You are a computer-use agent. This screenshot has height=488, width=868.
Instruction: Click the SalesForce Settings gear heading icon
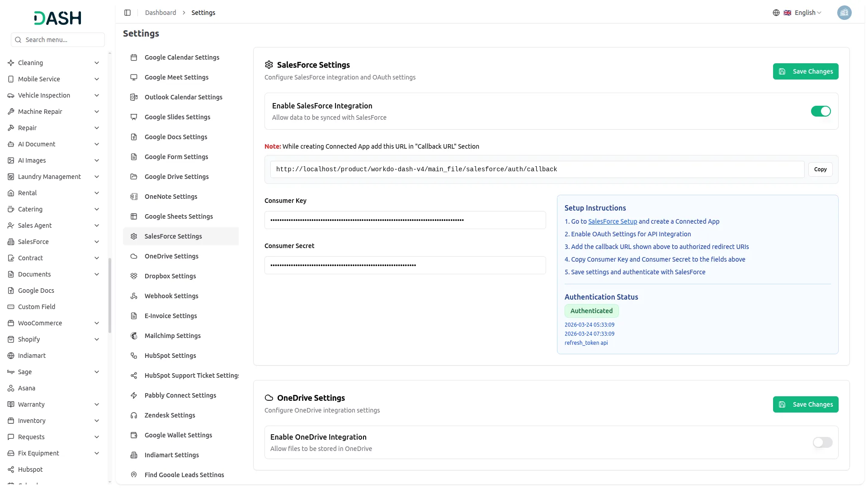[269, 65]
